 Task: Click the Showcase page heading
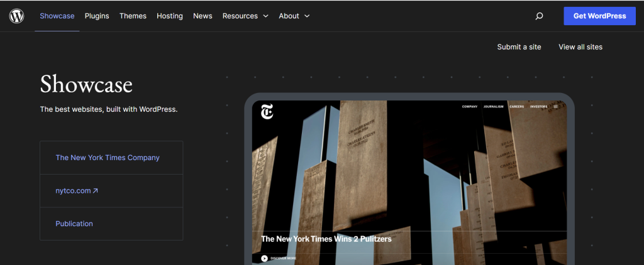(x=86, y=84)
